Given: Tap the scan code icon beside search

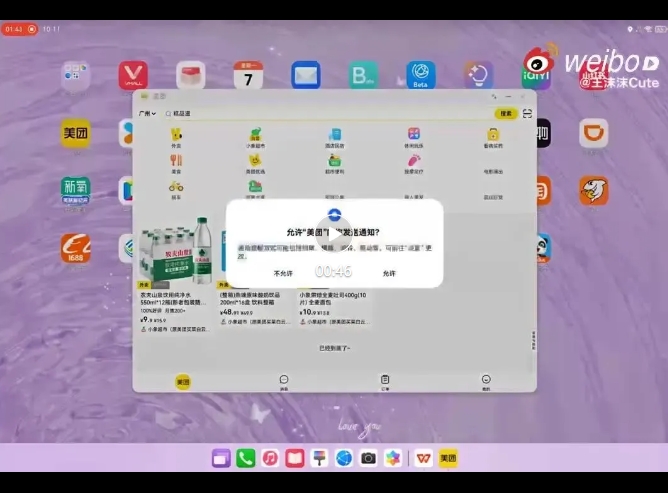Looking at the screenshot, I should pyautogui.click(x=526, y=114).
